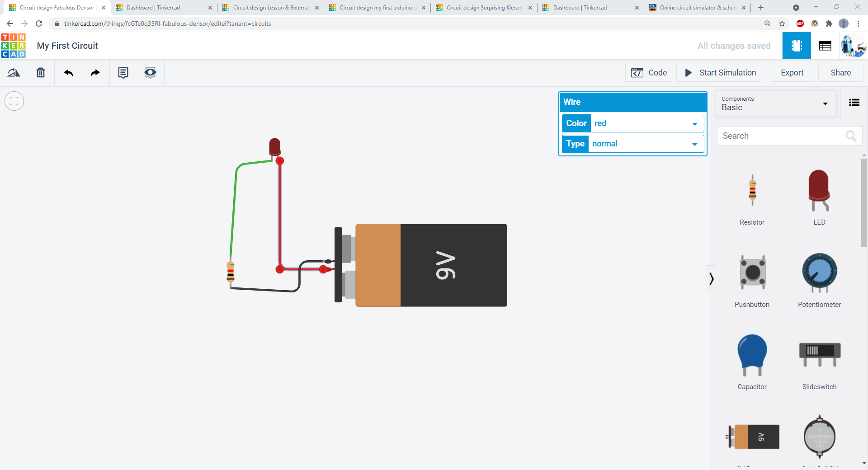Open the notes annotation tool
868x470 pixels.
click(x=123, y=72)
